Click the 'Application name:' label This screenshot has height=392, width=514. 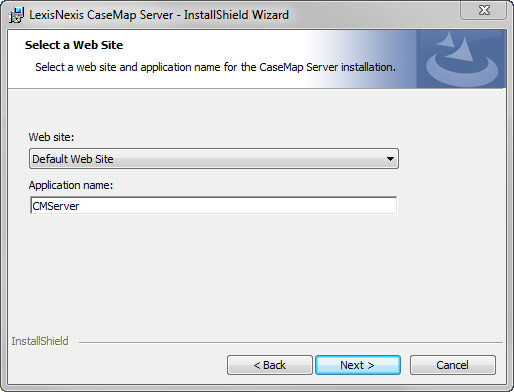click(71, 185)
